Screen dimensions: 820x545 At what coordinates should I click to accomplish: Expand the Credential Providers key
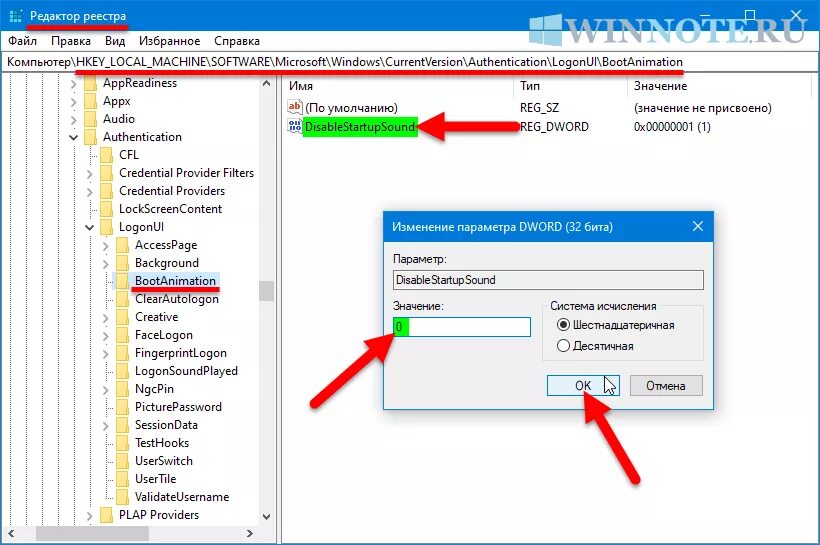[x=89, y=192]
